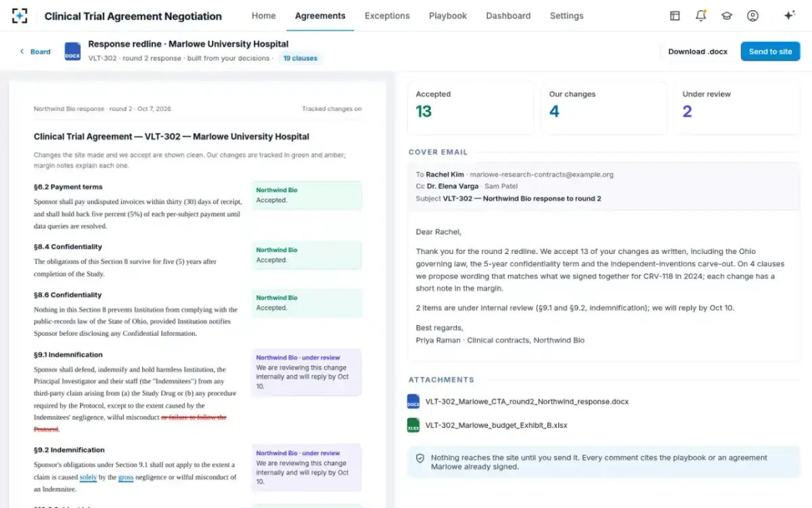Screen dimensions: 812x508
Task: Click Download .docx button
Action: 698,51
